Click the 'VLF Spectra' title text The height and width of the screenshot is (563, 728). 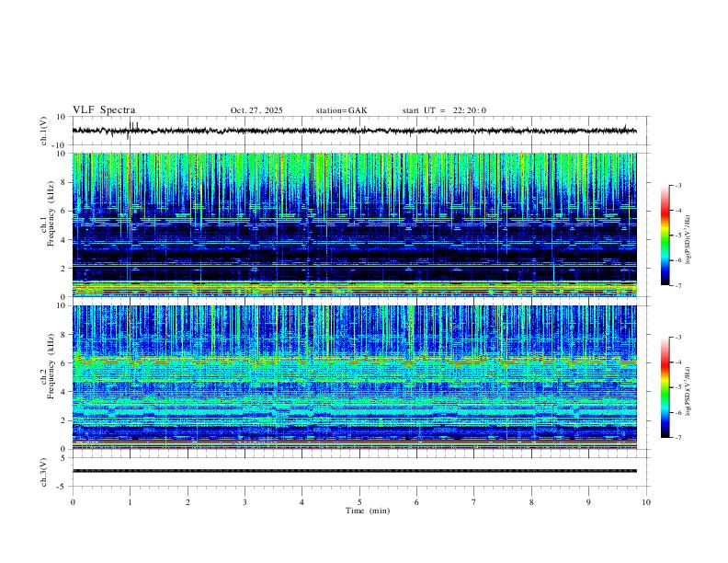104,110
